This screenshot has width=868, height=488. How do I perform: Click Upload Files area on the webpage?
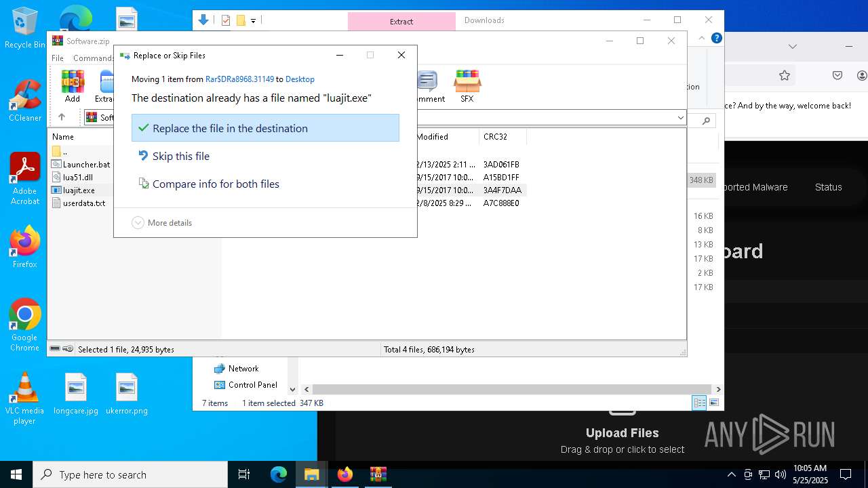(623, 432)
